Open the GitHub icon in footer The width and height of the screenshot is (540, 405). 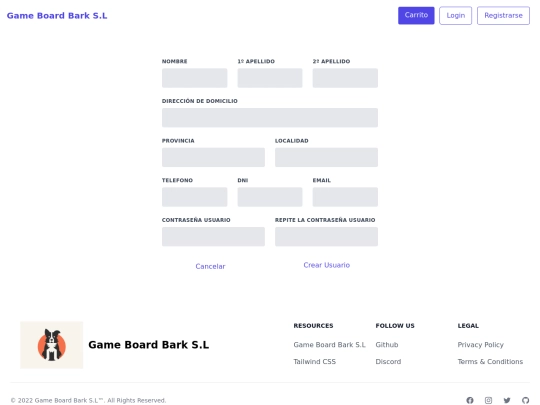525,400
